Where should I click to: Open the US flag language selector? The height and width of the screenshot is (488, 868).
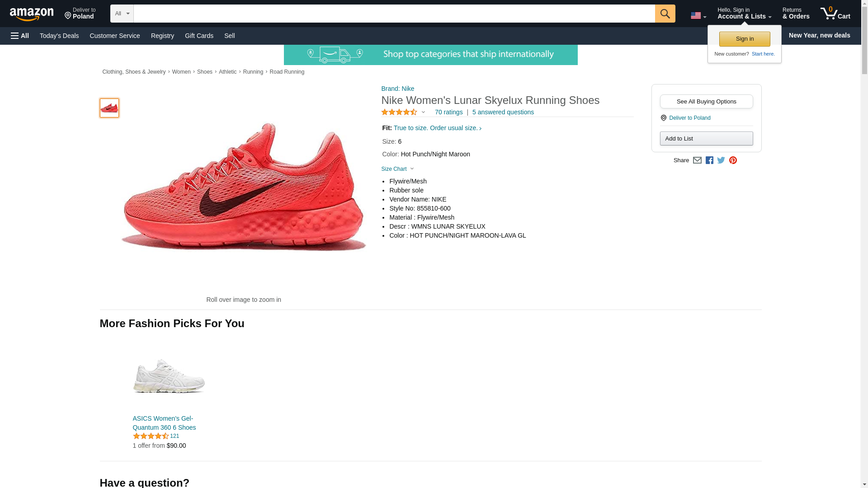click(698, 16)
